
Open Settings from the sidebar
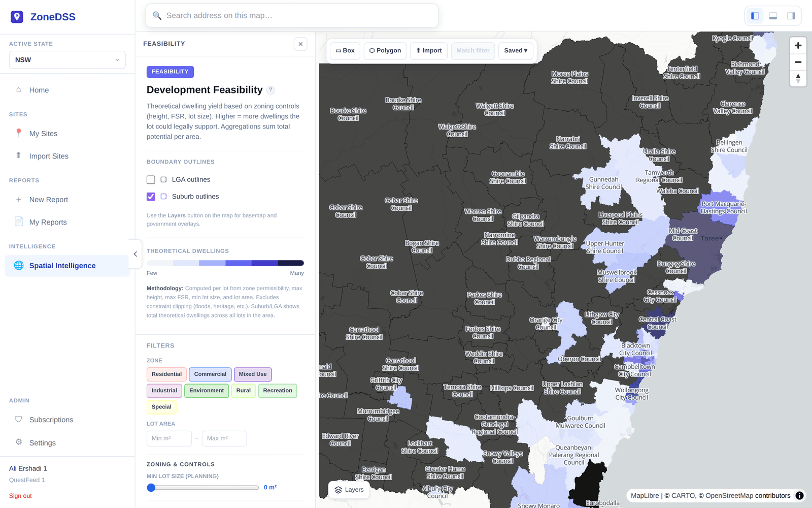click(42, 443)
